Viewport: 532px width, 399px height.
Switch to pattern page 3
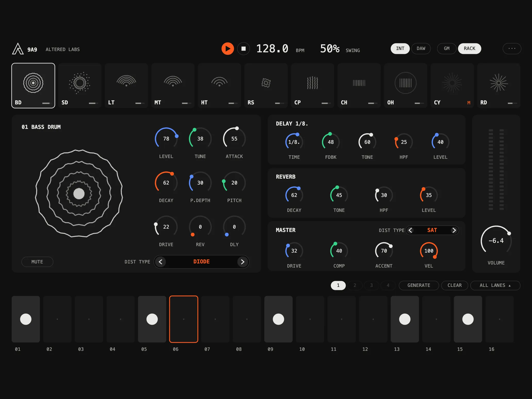tap(371, 285)
